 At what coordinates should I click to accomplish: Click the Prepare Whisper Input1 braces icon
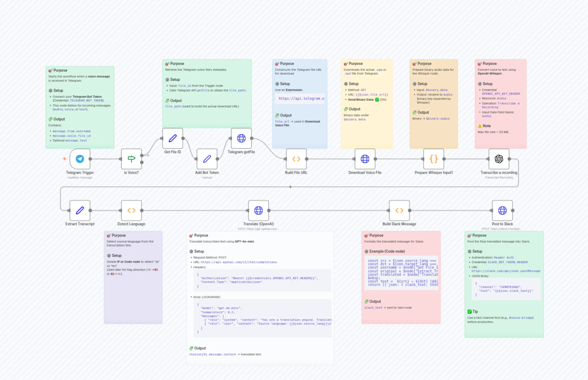pos(434,159)
